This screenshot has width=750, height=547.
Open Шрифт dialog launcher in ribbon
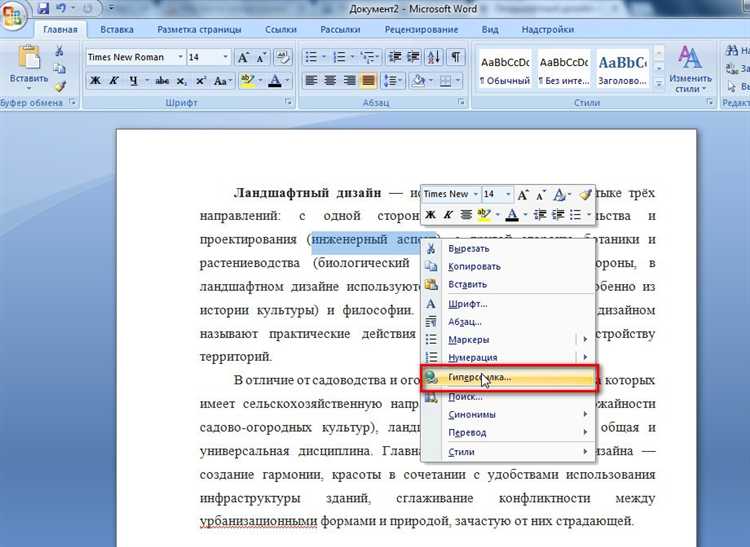pos(288,101)
